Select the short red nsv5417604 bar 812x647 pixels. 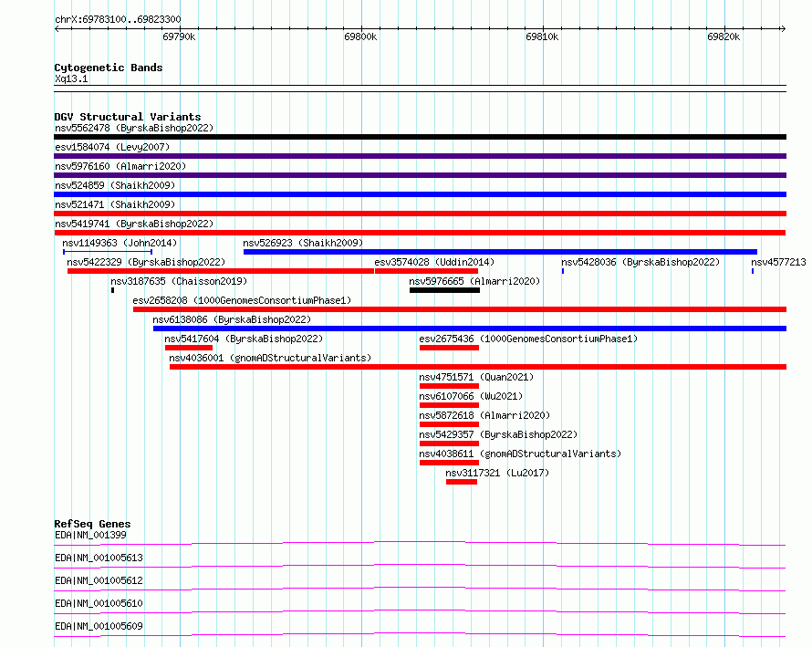[189, 348]
